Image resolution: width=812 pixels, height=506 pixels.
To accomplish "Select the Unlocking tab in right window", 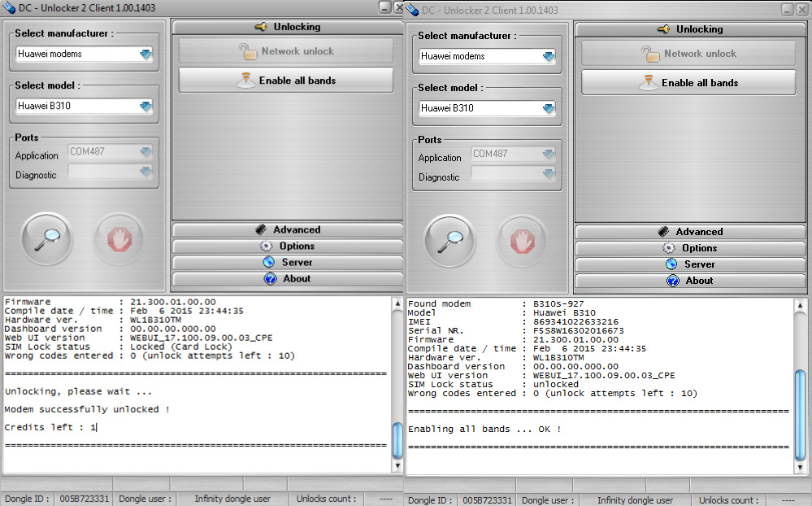I will [690, 29].
